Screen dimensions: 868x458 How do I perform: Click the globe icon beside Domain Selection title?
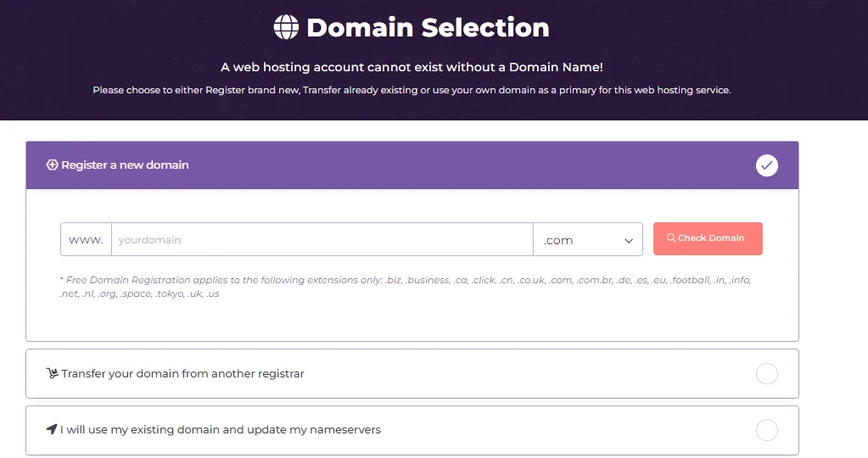click(287, 27)
